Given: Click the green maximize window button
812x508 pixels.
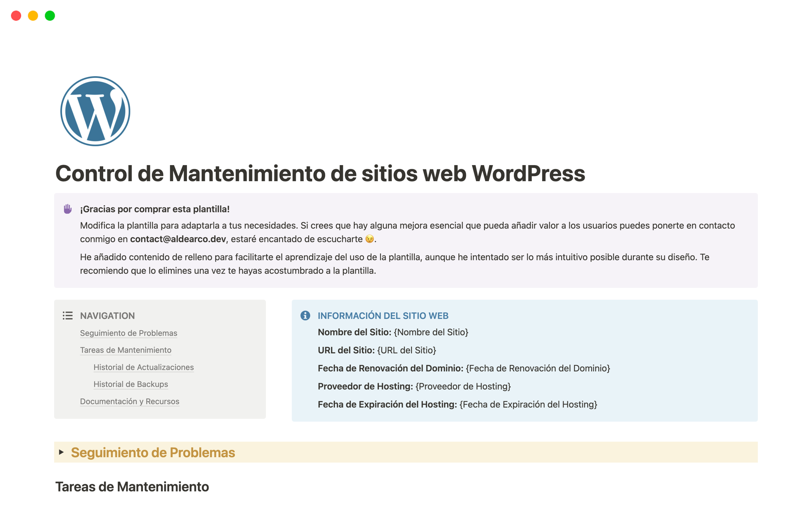Looking at the screenshot, I should coord(50,16).
